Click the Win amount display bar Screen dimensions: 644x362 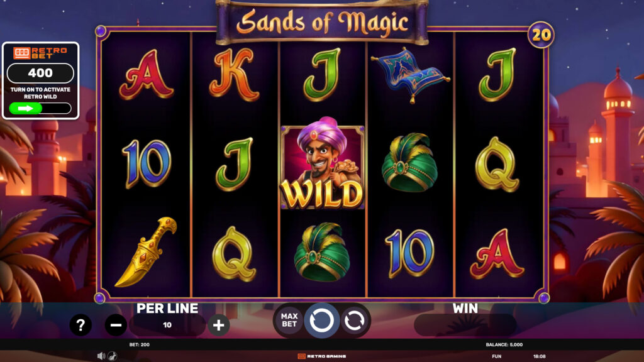(465, 325)
